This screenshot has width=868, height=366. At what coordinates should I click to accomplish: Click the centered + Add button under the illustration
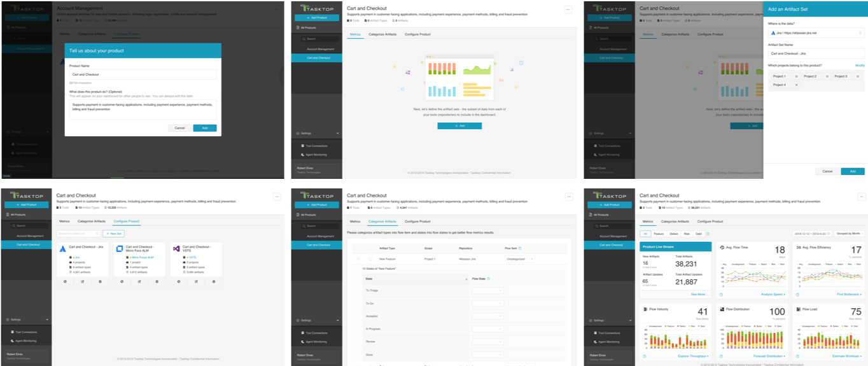coord(459,126)
